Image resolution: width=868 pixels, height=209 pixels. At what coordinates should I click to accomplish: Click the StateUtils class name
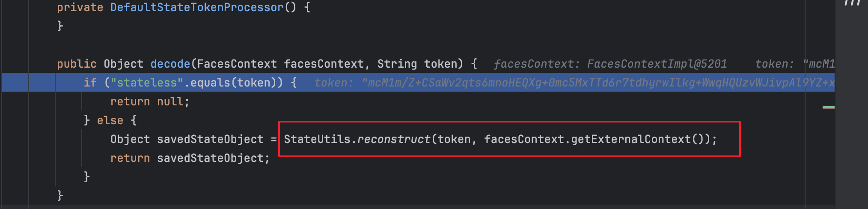[x=317, y=139]
